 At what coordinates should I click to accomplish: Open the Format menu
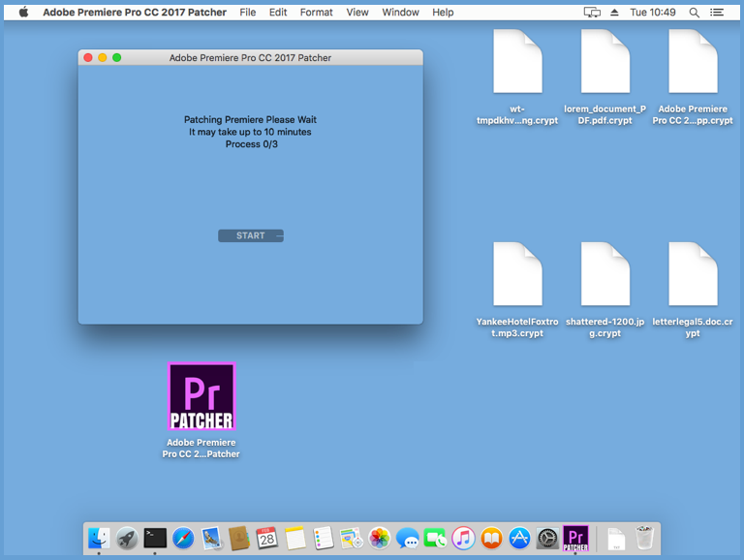tap(316, 13)
